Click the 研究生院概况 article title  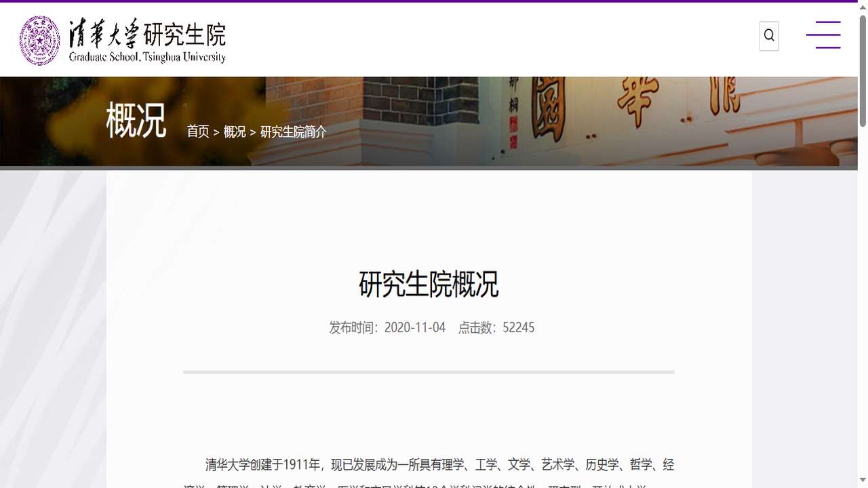click(x=428, y=285)
